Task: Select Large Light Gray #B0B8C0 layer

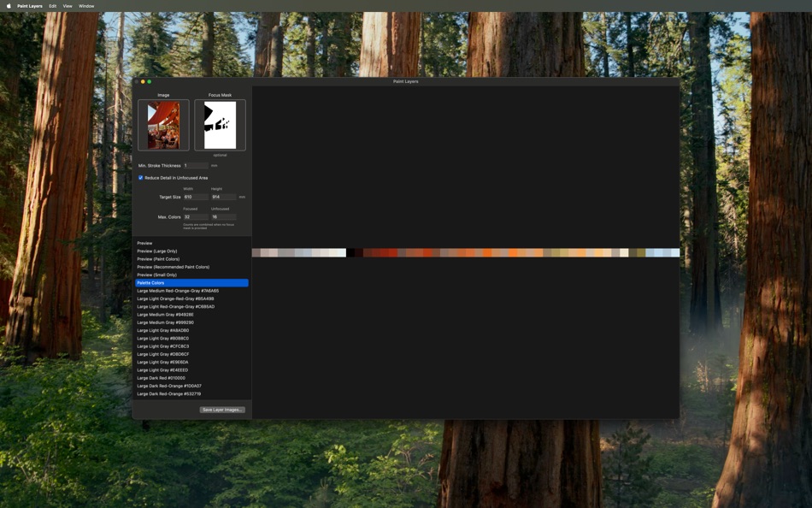Action: tap(191, 339)
